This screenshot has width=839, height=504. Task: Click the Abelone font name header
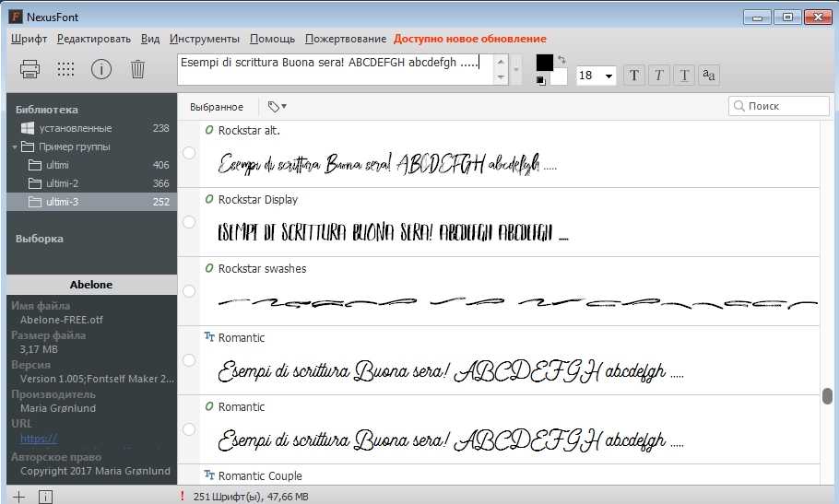coord(91,285)
